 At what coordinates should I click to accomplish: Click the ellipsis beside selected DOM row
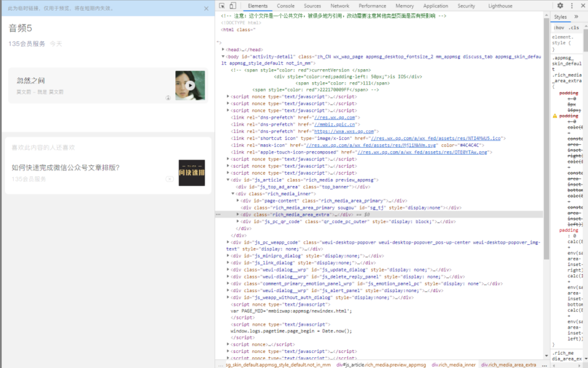coord(218,214)
